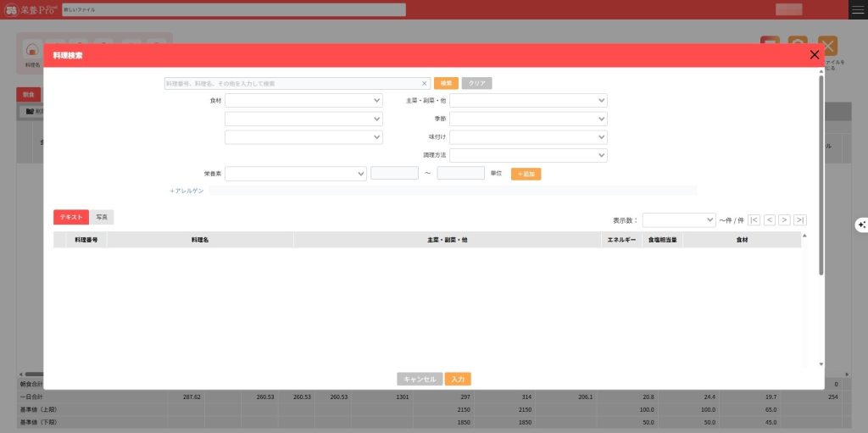Jump to the last results page

[800, 219]
